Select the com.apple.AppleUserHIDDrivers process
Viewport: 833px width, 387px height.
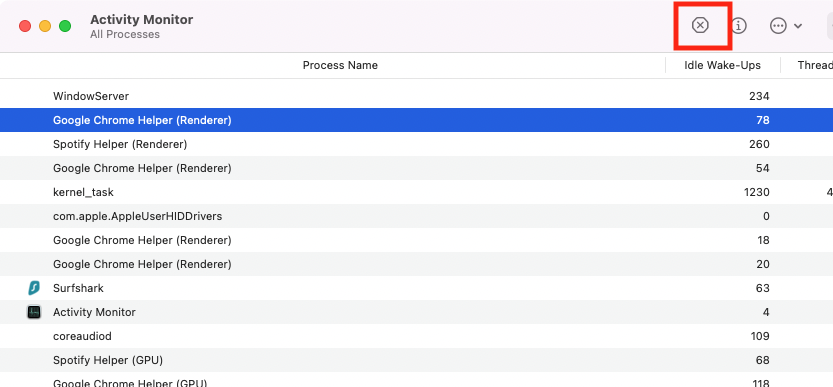416,216
